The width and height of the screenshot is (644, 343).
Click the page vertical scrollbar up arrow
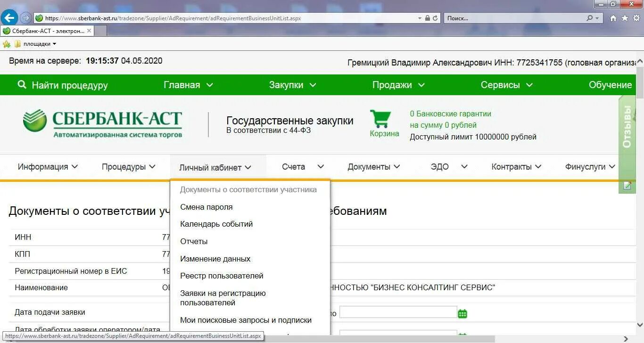tap(640, 62)
